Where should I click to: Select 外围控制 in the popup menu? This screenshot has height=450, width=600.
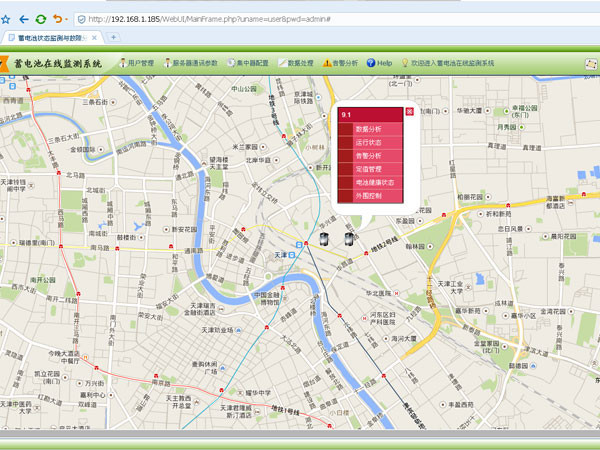[368, 196]
